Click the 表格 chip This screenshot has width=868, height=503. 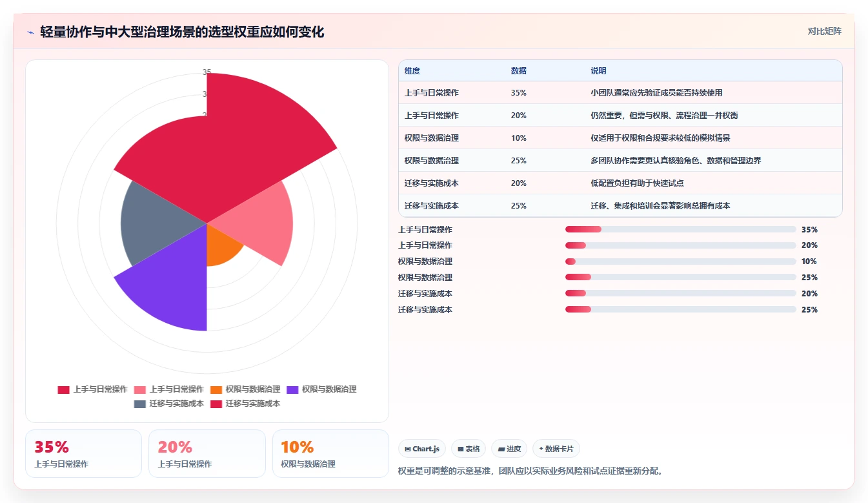click(469, 449)
